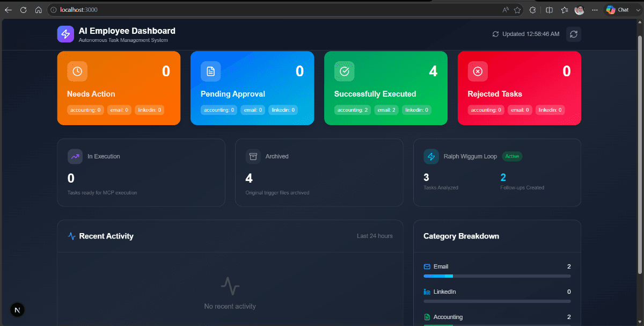The width and height of the screenshot is (644, 326).
Task: Click accounting: 2 chip under Successfully Executed
Action: point(353,110)
